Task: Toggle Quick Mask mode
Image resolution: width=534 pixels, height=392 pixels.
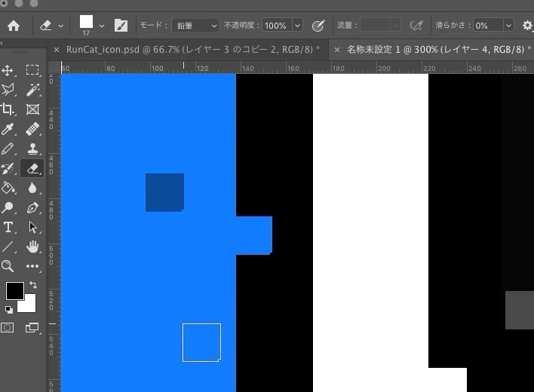Action: pos(8,328)
